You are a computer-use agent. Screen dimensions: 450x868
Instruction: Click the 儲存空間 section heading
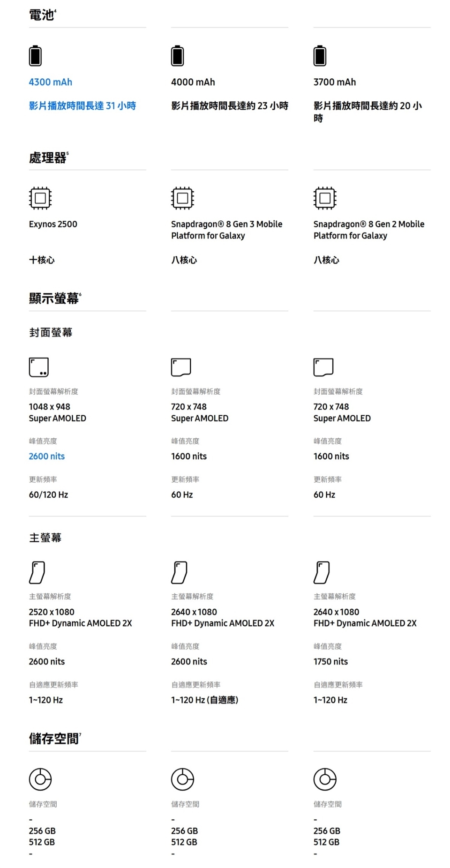click(x=54, y=739)
